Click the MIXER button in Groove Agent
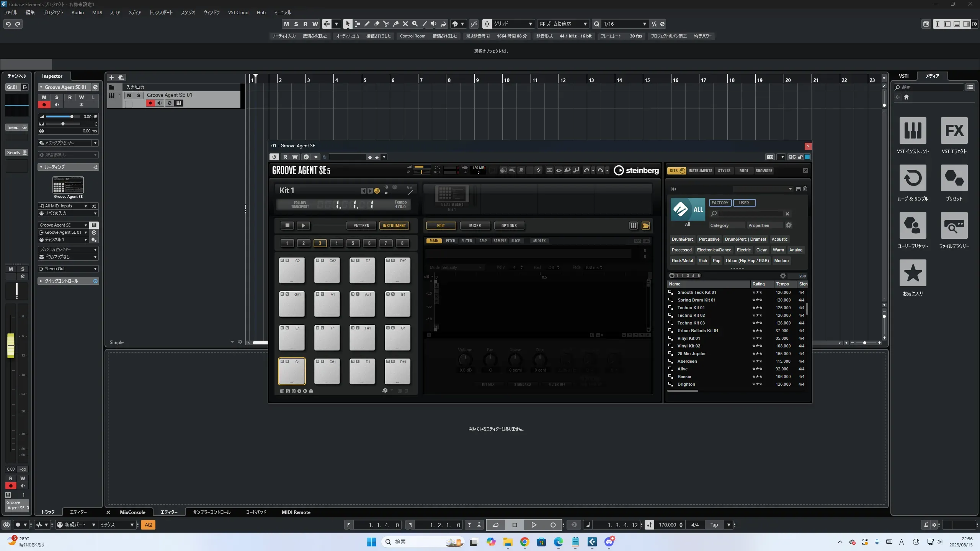 [475, 226]
